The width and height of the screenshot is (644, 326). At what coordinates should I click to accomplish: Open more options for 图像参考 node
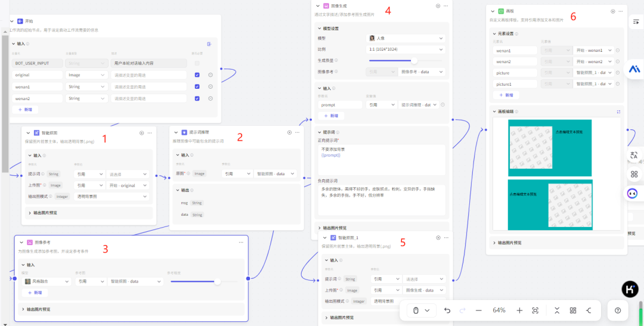point(241,242)
